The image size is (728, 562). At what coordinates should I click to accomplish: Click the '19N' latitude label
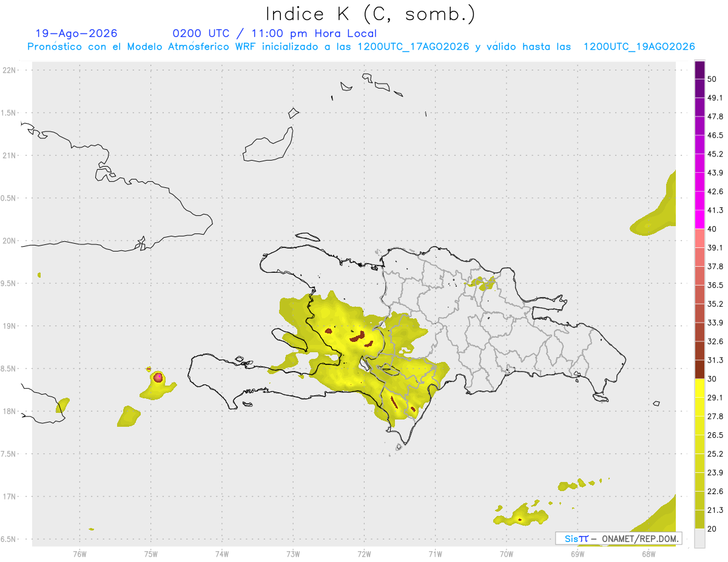(10, 326)
